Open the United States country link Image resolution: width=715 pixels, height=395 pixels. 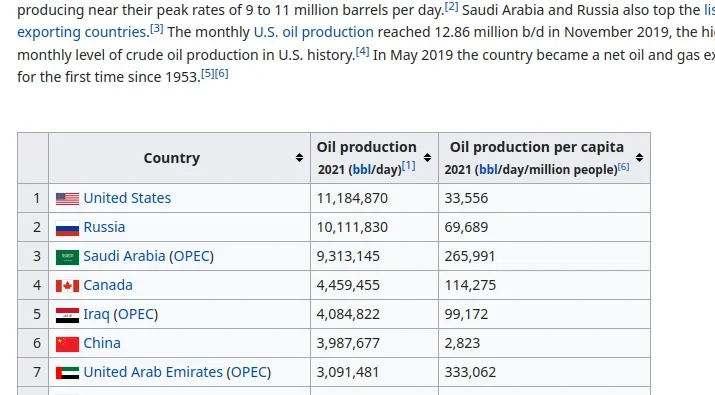[127, 198]
